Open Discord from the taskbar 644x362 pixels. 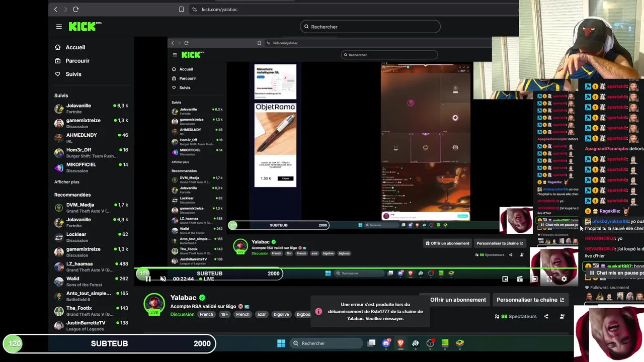[386, 343]
